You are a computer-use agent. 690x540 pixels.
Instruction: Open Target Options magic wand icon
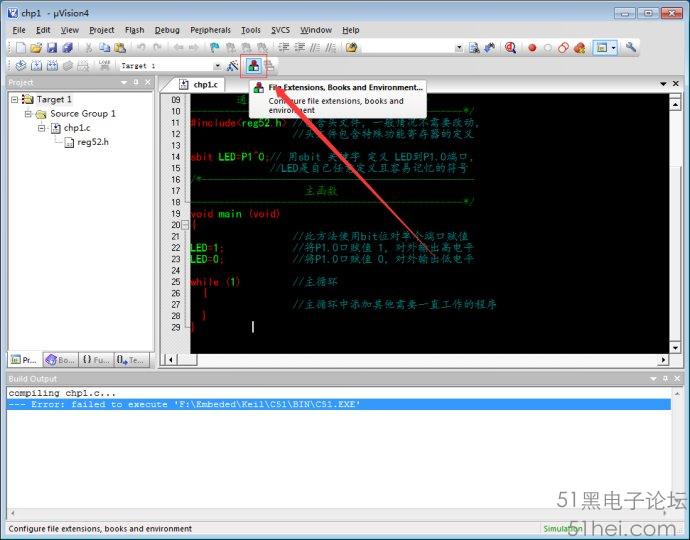232,66
